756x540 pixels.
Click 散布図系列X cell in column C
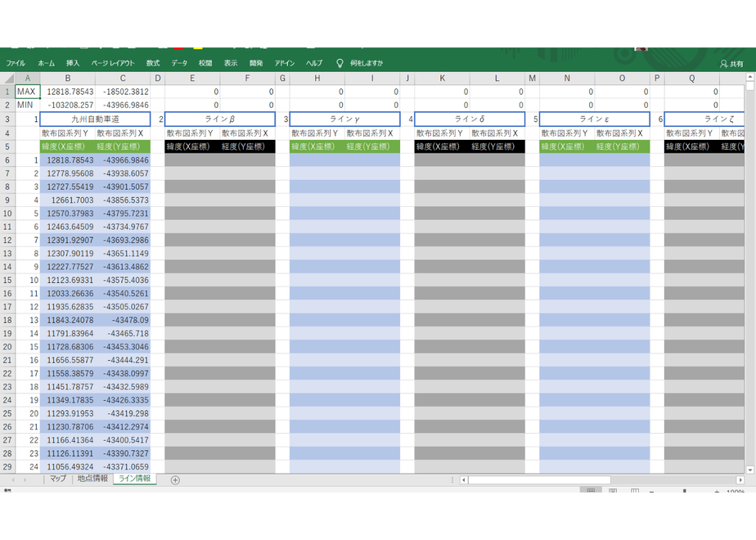click(x=123, y=133)
